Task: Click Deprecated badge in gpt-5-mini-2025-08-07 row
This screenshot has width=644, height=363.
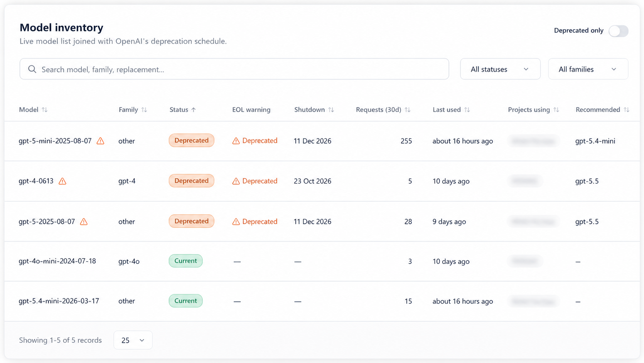Action: (191, 140)
